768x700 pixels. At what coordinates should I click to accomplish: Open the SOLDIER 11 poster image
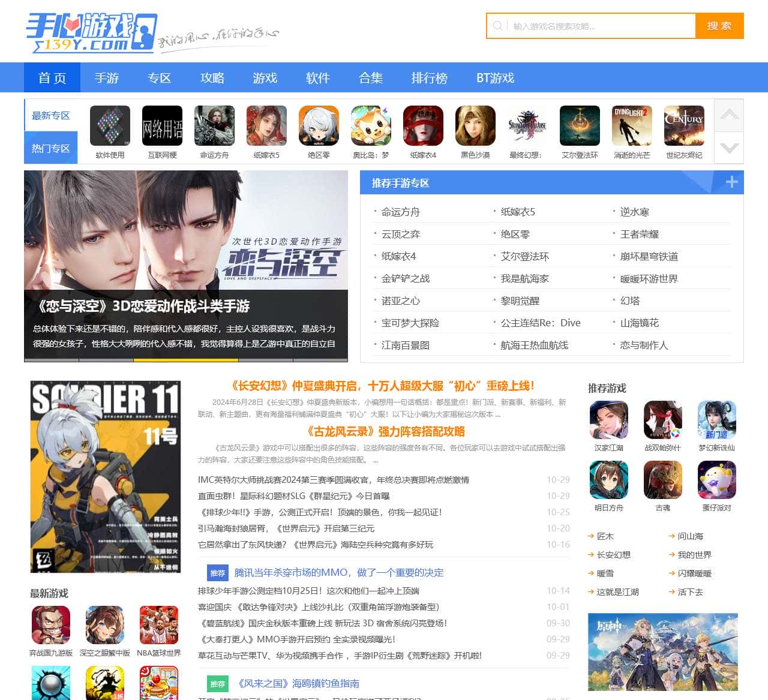106,476
